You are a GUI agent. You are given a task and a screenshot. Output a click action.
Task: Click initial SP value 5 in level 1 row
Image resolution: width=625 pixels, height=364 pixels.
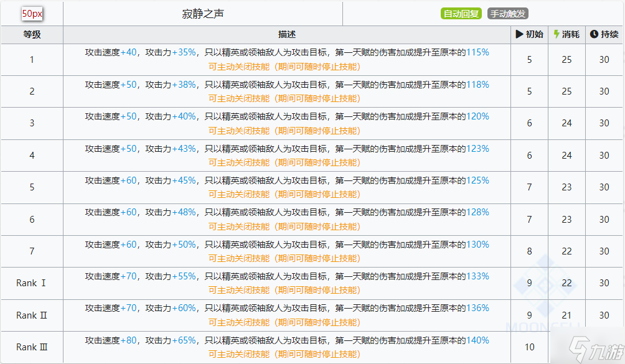(529, 60)
